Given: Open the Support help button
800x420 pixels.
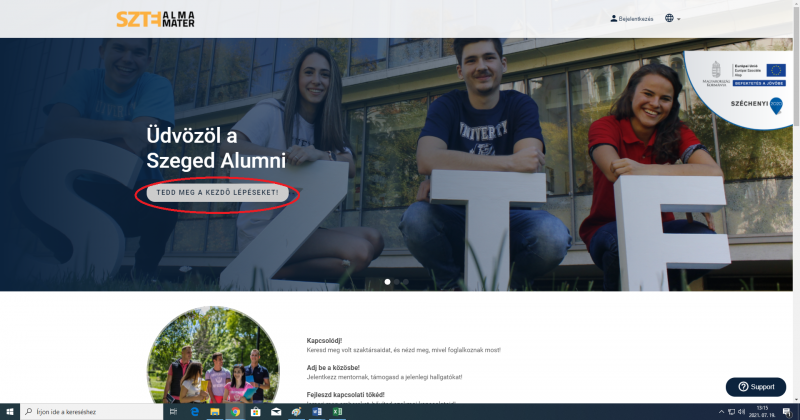Looking at the screenshot, I should (756, 387).
